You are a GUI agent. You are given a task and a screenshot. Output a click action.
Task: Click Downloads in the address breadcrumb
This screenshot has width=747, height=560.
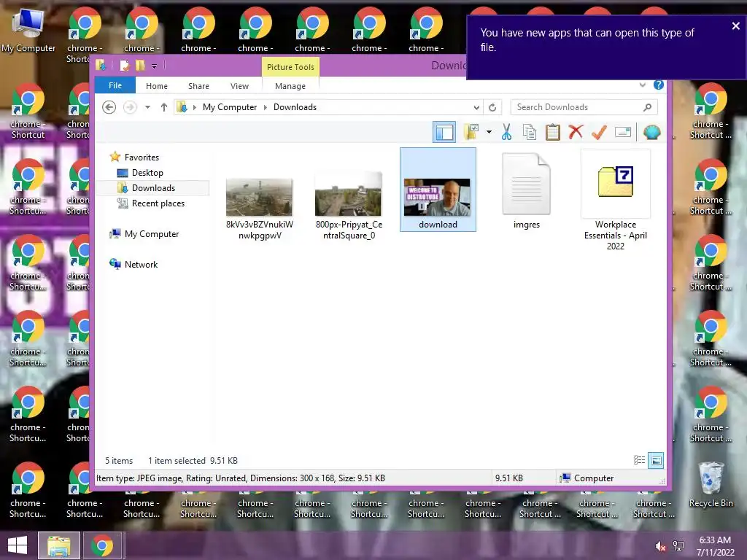click(295, 107)
